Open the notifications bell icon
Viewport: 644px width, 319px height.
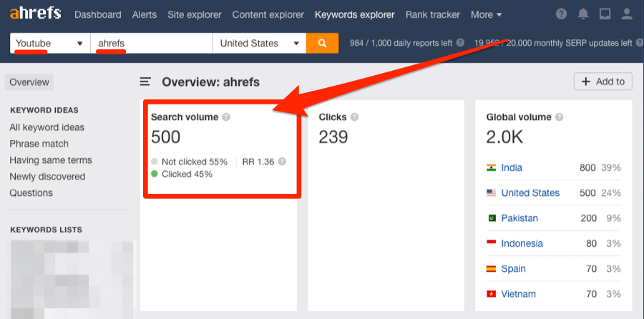(x=583, y=14)
